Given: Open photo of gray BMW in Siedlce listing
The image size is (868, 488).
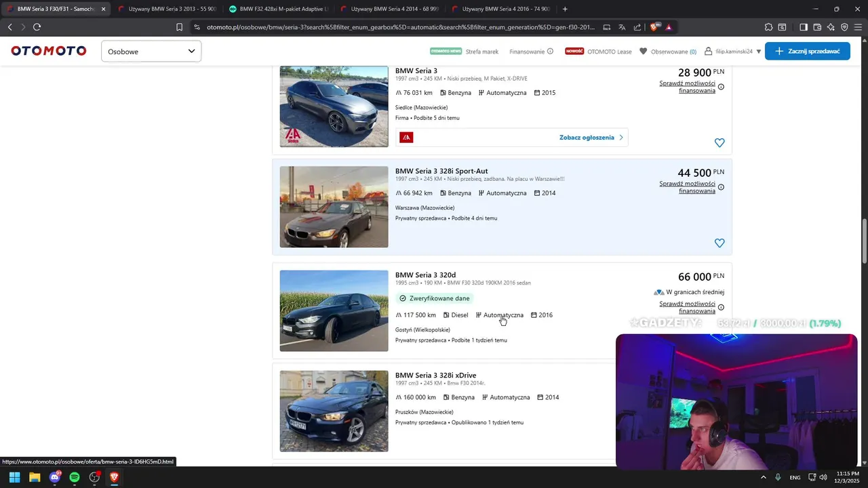Looking at the screenshot, I should [x=334, y=106].
